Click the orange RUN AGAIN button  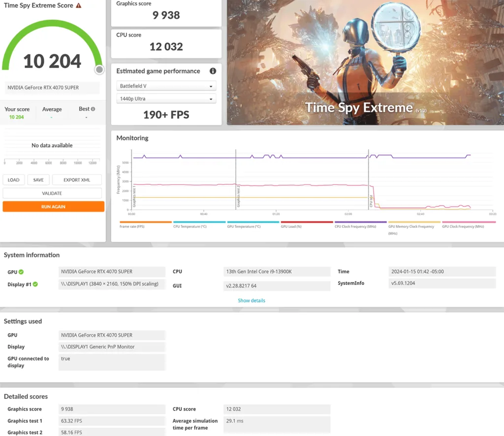pos(53,207)
